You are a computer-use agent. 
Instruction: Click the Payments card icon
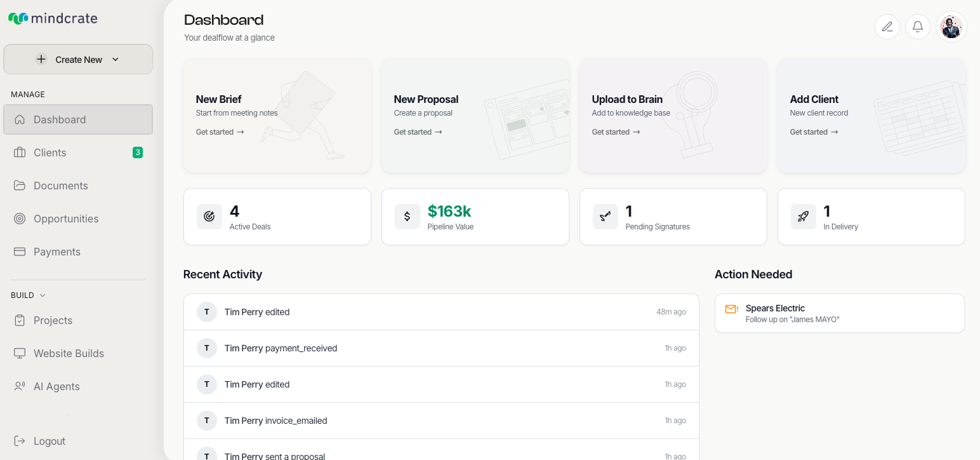click(x=20, y=252)
